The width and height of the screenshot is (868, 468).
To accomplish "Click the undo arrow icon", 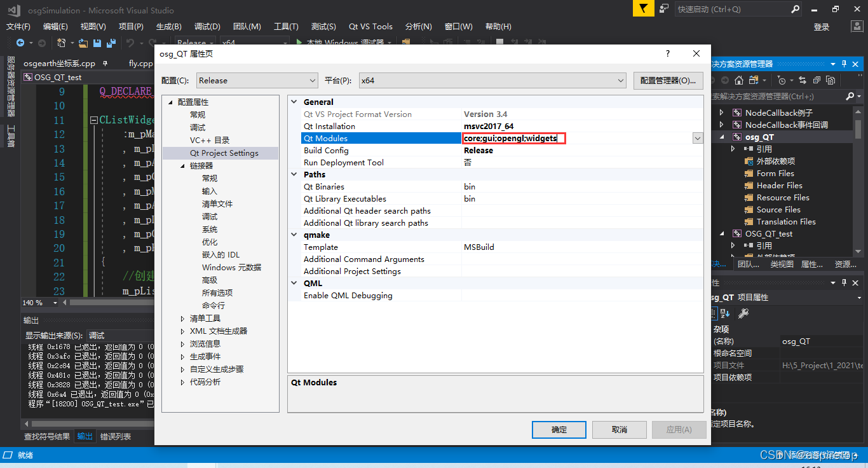I will coord(130,43).
